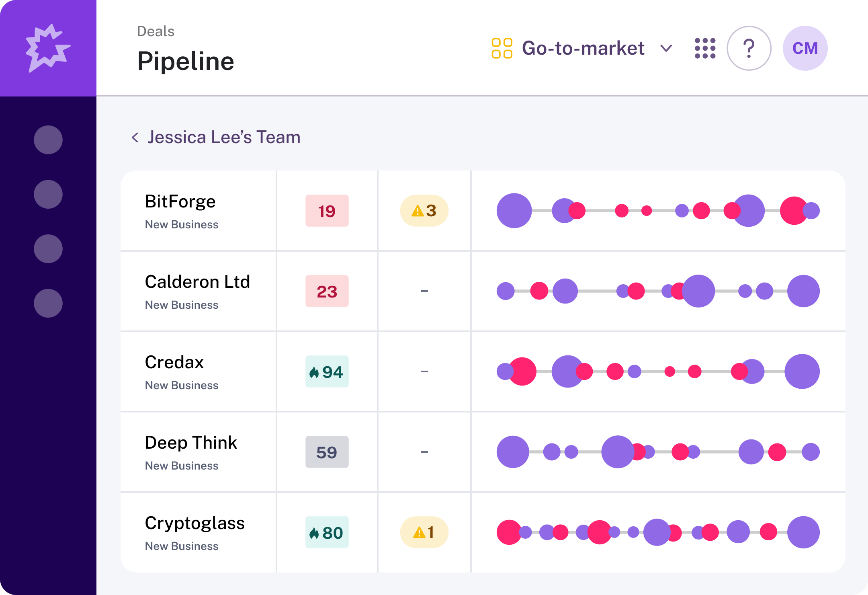Click the question mark help icon
The height and width of the screenshot is (595, 868).
(x=749, y=48)
